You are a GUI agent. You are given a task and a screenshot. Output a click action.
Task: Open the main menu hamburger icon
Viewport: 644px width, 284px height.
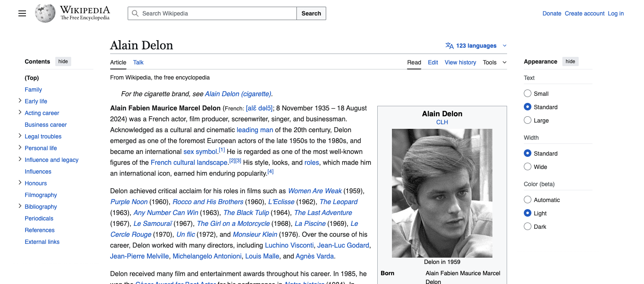[22, 13]
